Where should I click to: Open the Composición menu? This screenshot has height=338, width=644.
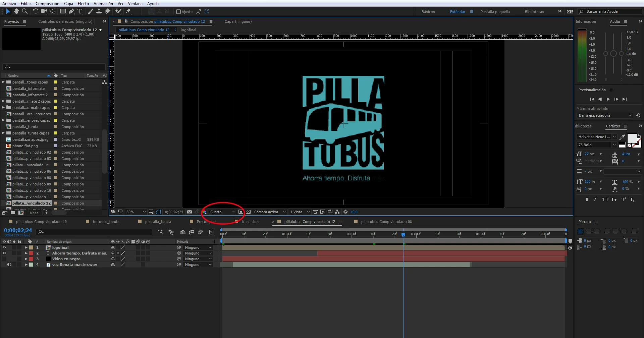(47, 3)
